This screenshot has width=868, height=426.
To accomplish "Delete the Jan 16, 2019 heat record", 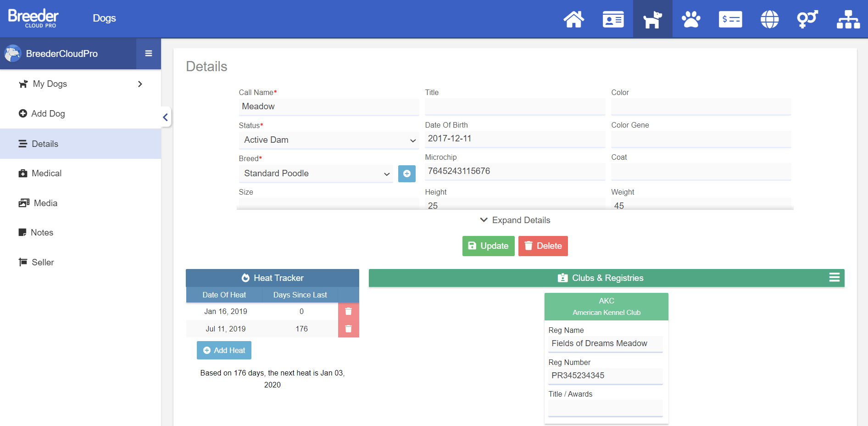I will click(349, 311).
